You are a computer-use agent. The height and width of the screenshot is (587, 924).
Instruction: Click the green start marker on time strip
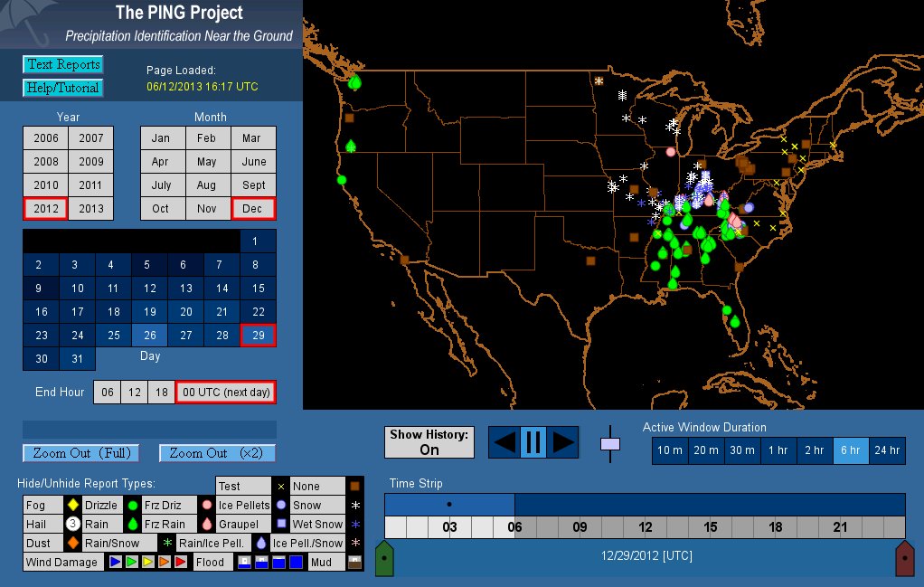tap(385, 558)
